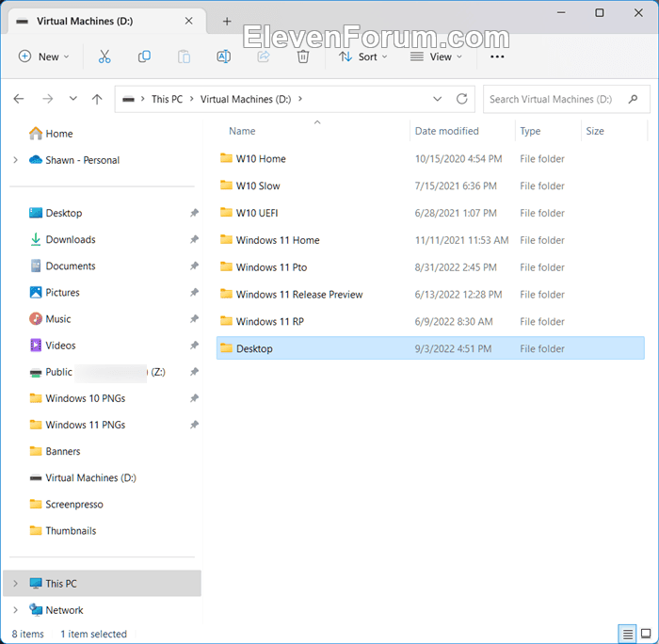659x644 pixels.
Task: Expand the This PC tree node
Action: [x=16, y=584]
